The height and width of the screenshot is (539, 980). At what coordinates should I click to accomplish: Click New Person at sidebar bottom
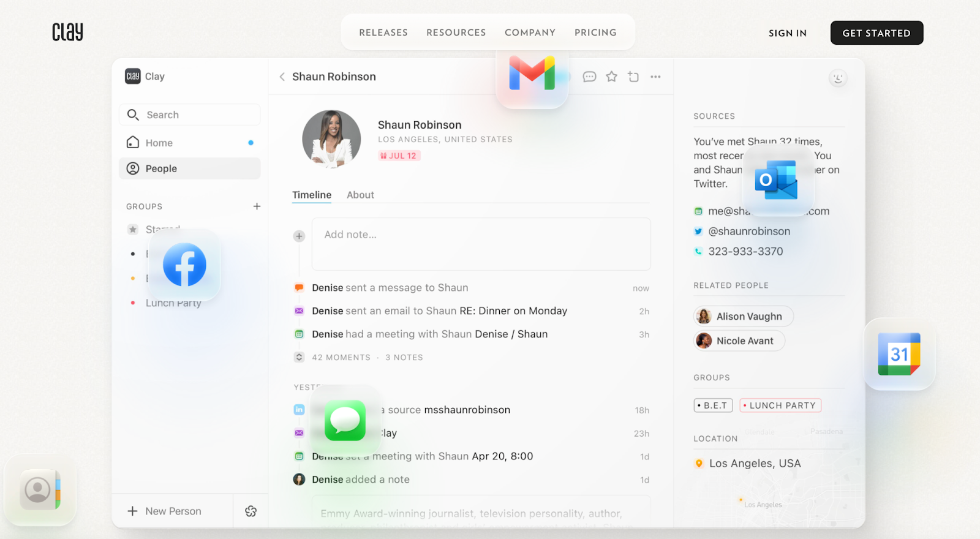[x=164, y=511]
